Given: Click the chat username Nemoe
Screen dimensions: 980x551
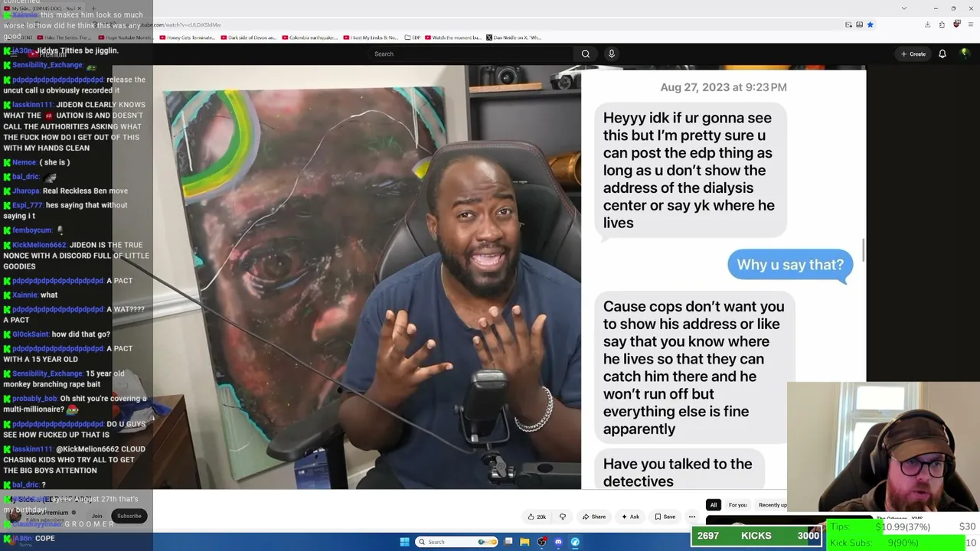Looking at the screenshot, I should pyautogui.click(x=24, y=162).
